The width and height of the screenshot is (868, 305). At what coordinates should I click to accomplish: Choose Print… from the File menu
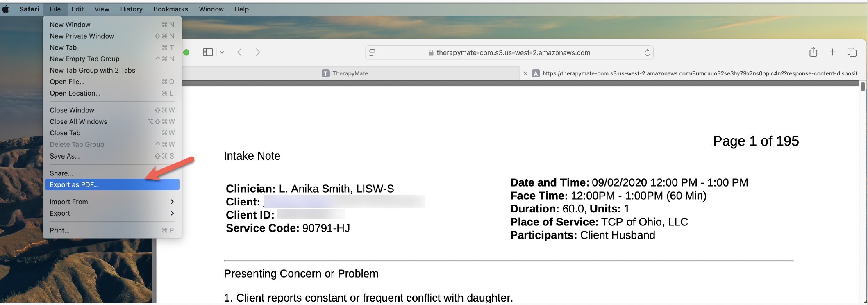(x=112, y=230)
